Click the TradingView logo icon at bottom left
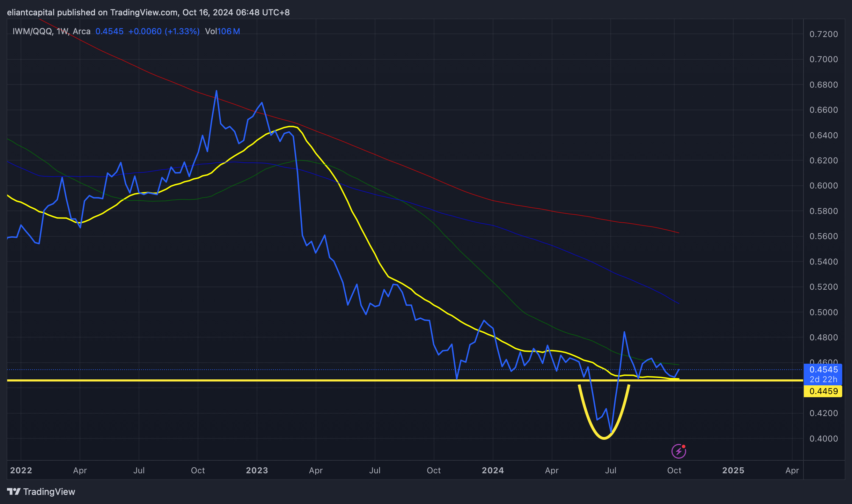The width and height of the screenshot is (852, 504). click(14, 491)
